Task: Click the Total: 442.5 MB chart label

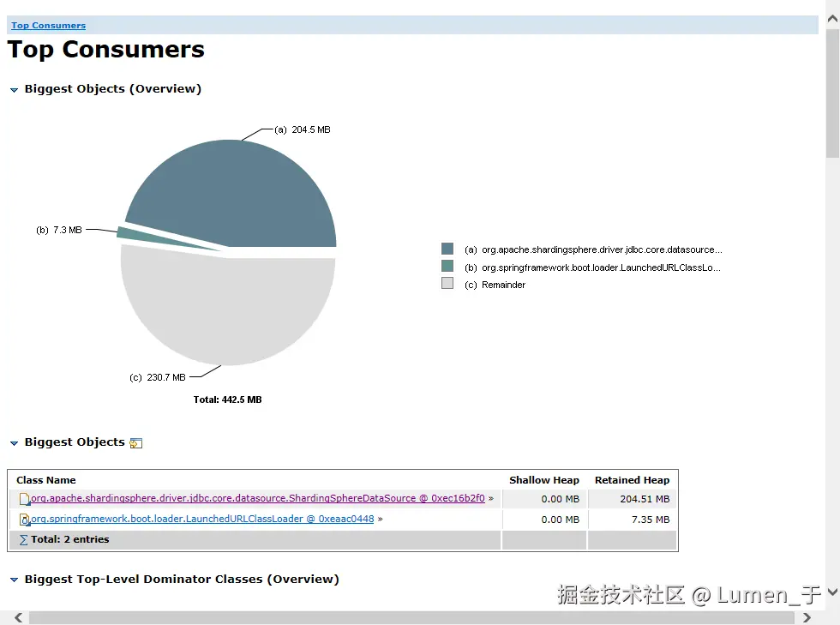Action: click(228, 400)
